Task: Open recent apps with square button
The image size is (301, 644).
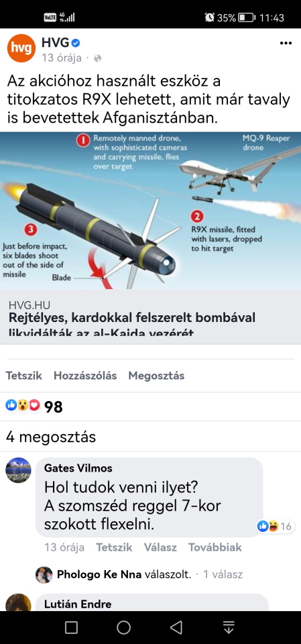Action: coord(71,627)
